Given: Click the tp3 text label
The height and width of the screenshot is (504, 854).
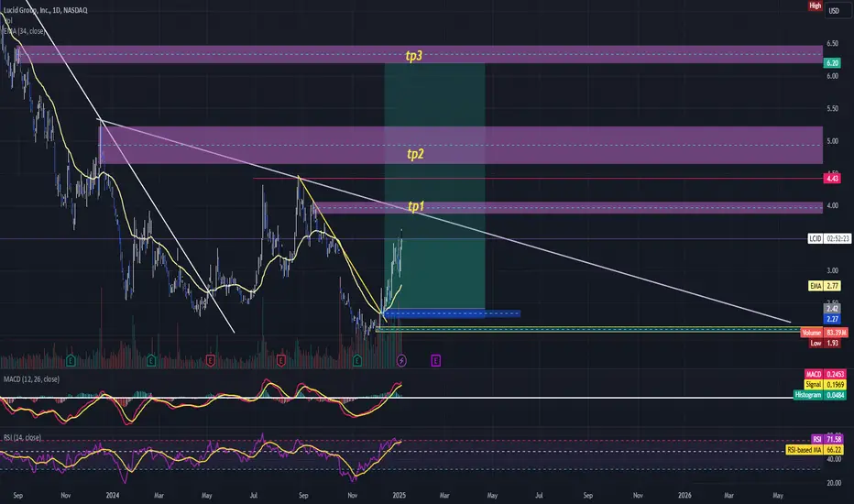Looking at the screenshot, I should click(x=413, y=56).
